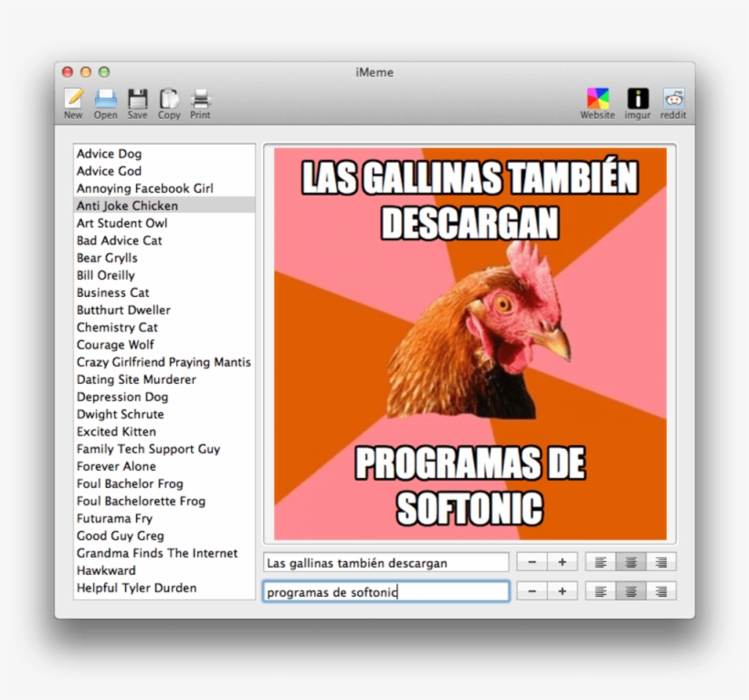Select the Advice Dog template
This screenshot has height=700, width=749.
click(x=109, y=154)
